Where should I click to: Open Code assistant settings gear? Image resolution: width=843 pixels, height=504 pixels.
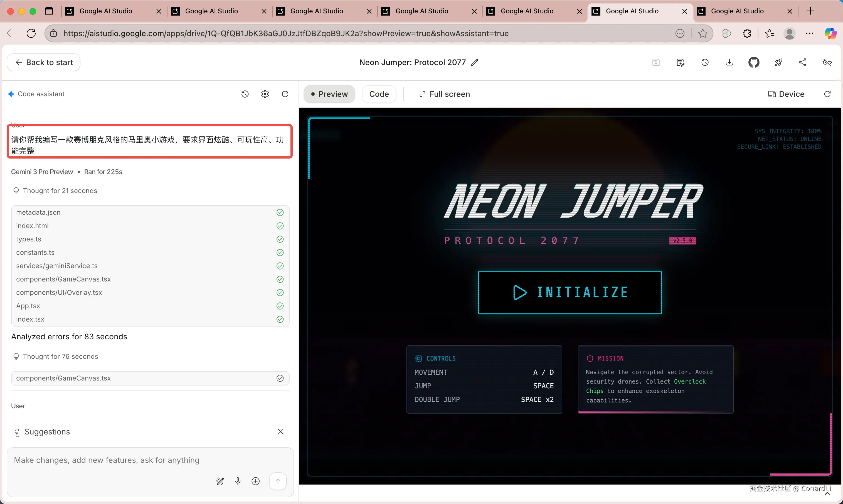[x=265, y=94]
